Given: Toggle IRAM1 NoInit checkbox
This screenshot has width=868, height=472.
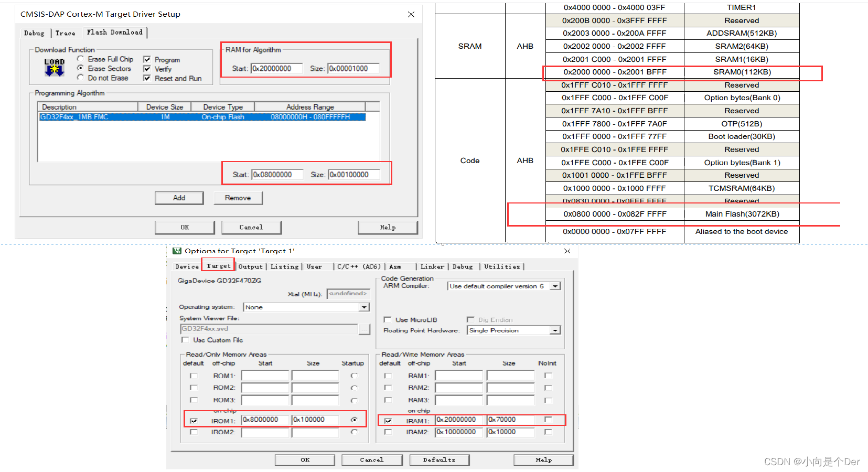Looking at the screenshot, I should [548, 420].
